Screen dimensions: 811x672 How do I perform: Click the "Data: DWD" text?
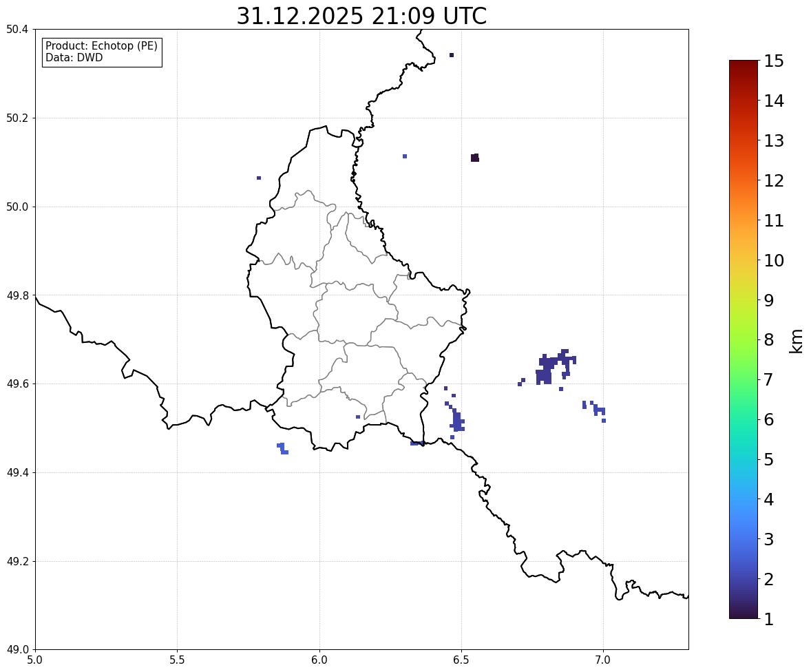point(74,58)
